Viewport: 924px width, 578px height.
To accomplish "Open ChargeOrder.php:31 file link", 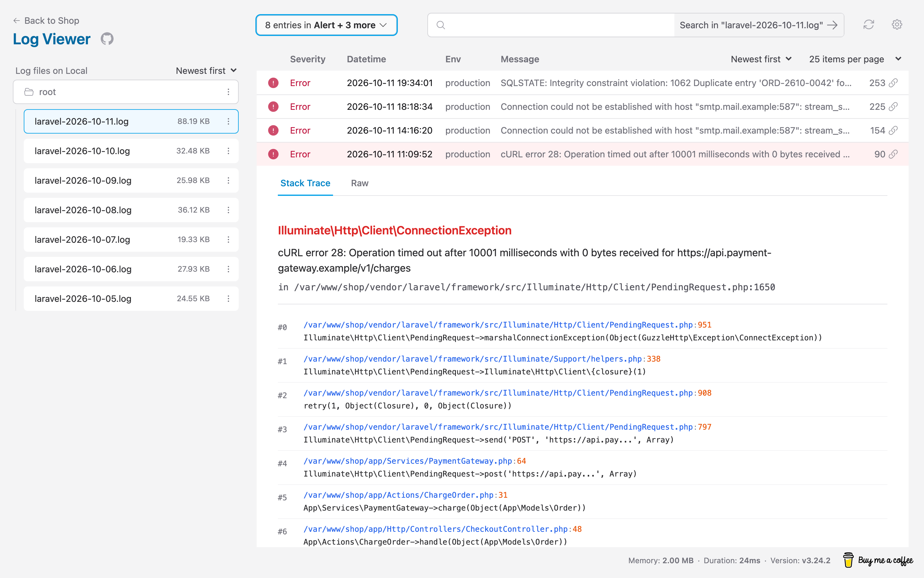I will coord(406,495).
